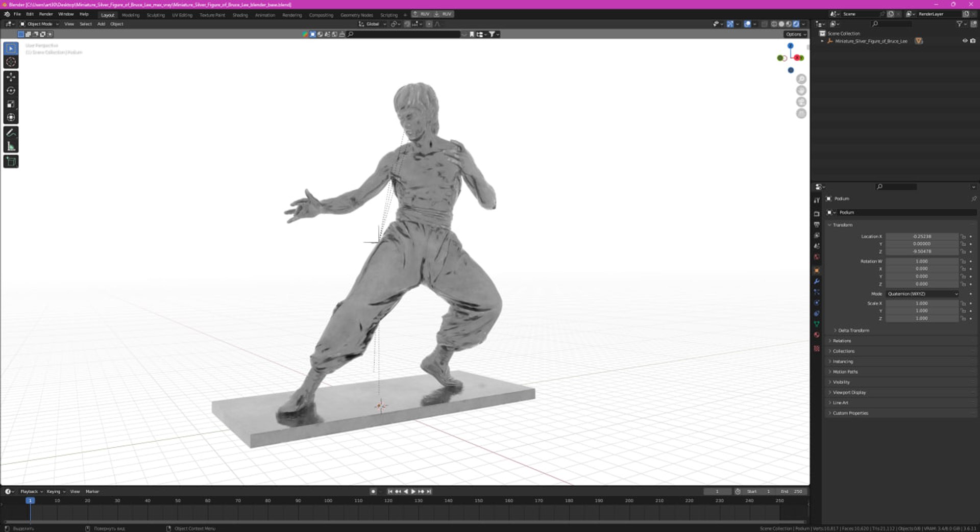The width and height of the screenshot is (980, 532).
Task: Click the Keying button in timeline
Action: pyautogui.click(x=56, y=492)
